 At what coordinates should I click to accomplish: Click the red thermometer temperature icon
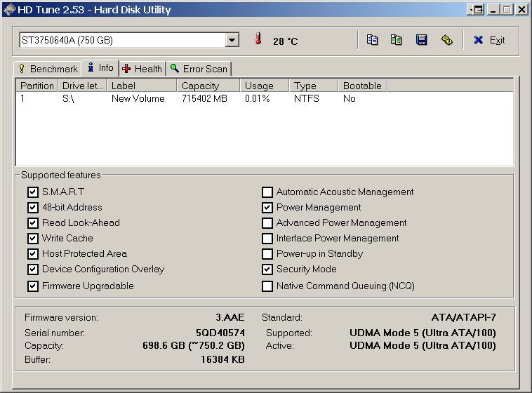[x=258, y=41]
